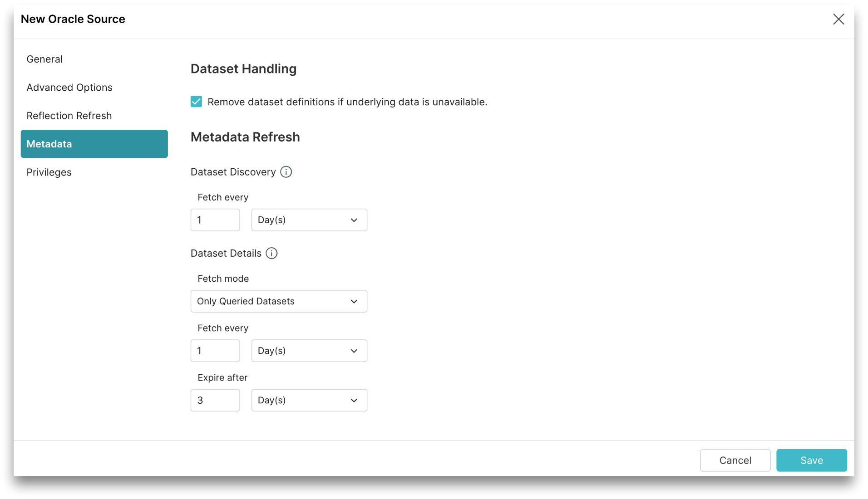Click the chevron on Only Queried Datasets
Image resolution: width=868 pixels, height=499 pixels.
click(355, 301)
